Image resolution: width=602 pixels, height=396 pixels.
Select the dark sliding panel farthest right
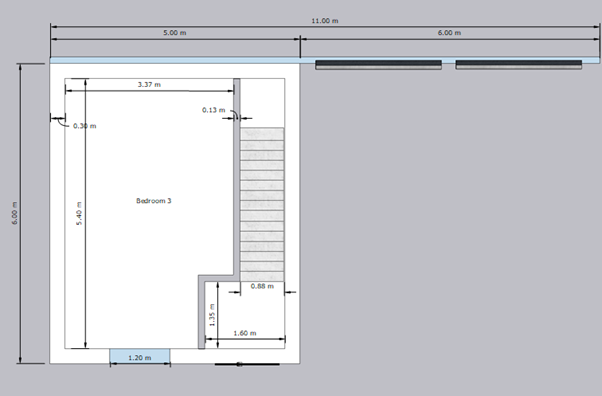[x=519, y=65]
